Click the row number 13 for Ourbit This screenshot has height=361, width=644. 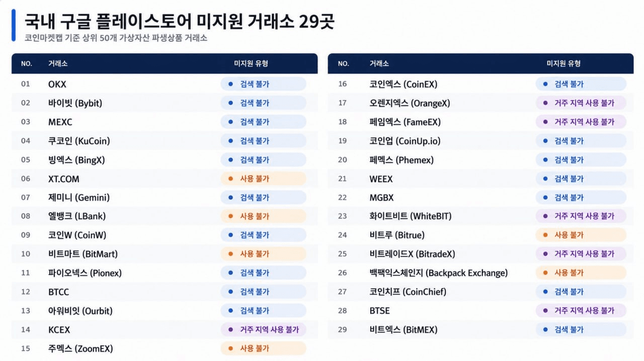pyautogui.click(x=26, y=311)
